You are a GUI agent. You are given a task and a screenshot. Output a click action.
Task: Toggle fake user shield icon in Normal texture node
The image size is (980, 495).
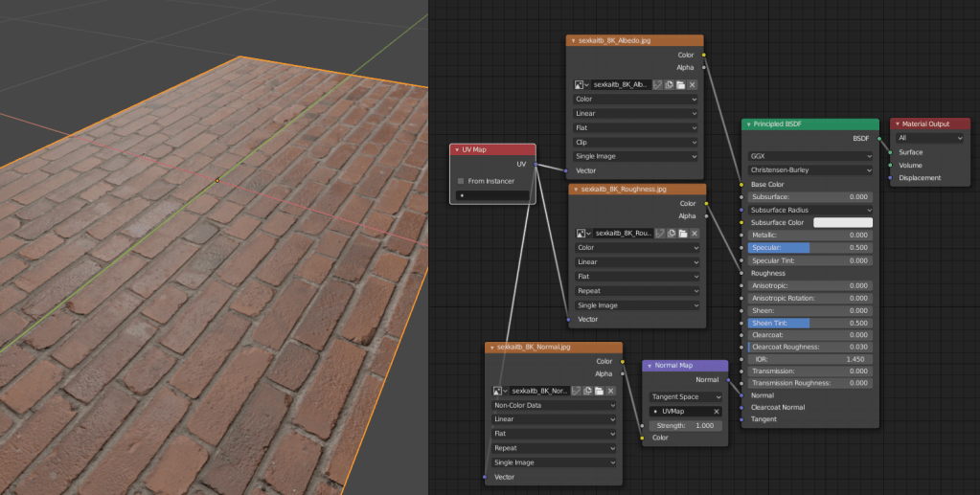[x=577, y=391]
